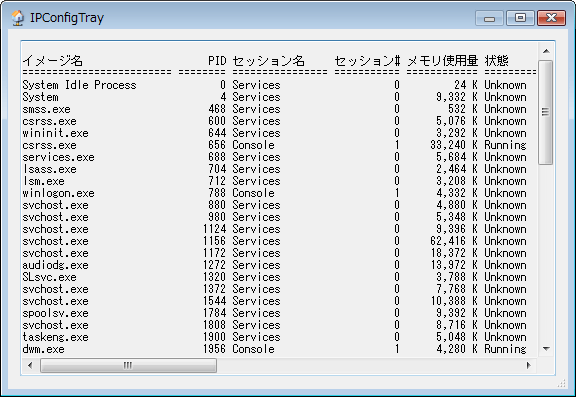The image size is (576, 397).
Task: Click svchost.exe entry with PID 1156
Action: (x=55, y=241)
